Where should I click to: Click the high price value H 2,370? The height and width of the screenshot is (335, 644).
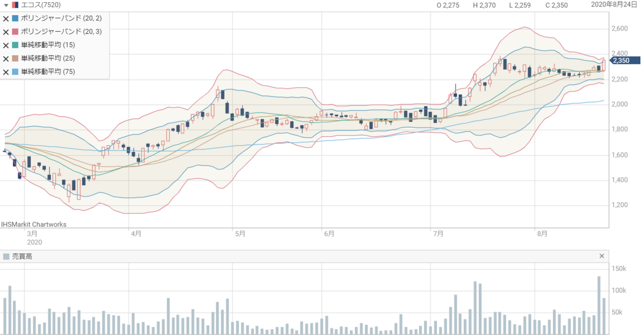484,5
